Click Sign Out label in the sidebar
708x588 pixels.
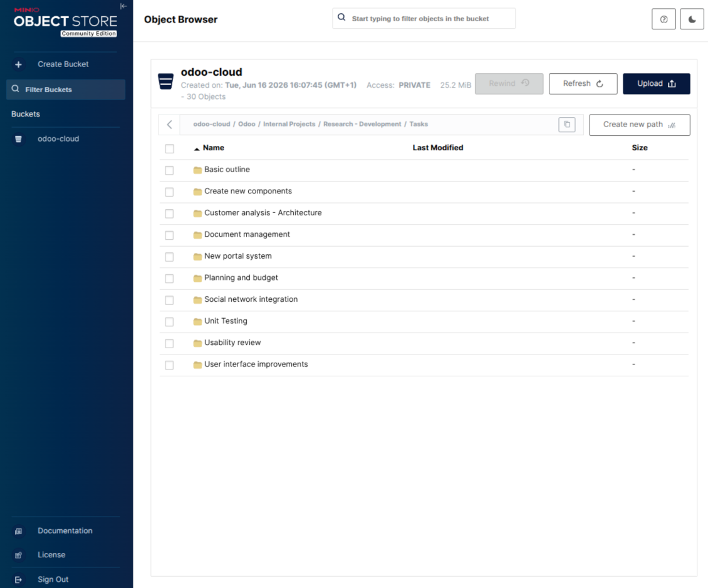point(53,580)
